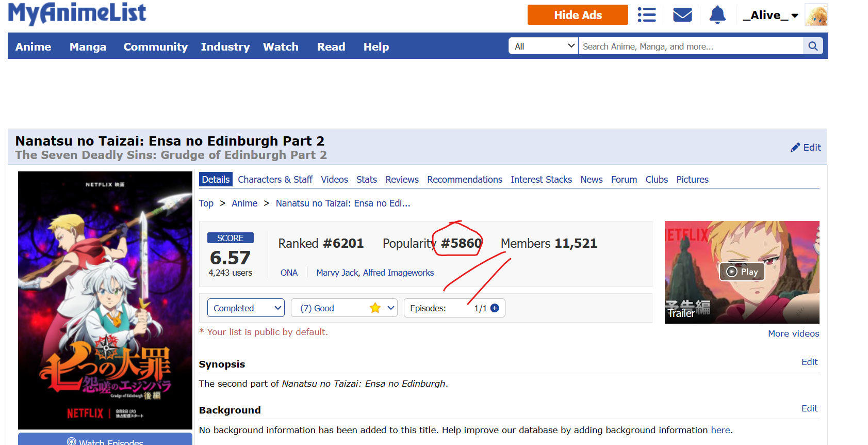Click into the search anime text field
The width and height of the screenshot is (868, 445).
point(690,46)
